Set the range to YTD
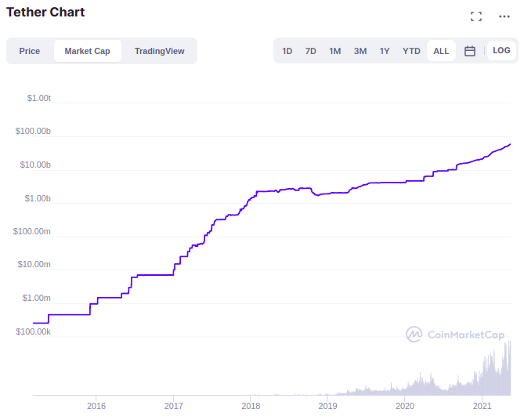Viewport: 524px width, 420px height. [x=411, y=51]
